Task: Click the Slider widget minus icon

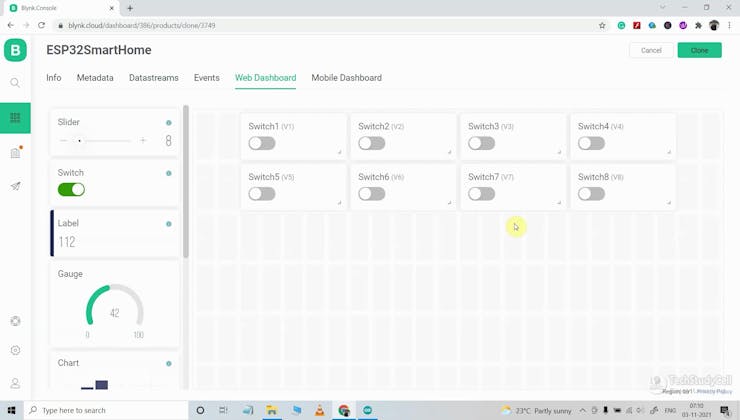Action: point(64,140)
